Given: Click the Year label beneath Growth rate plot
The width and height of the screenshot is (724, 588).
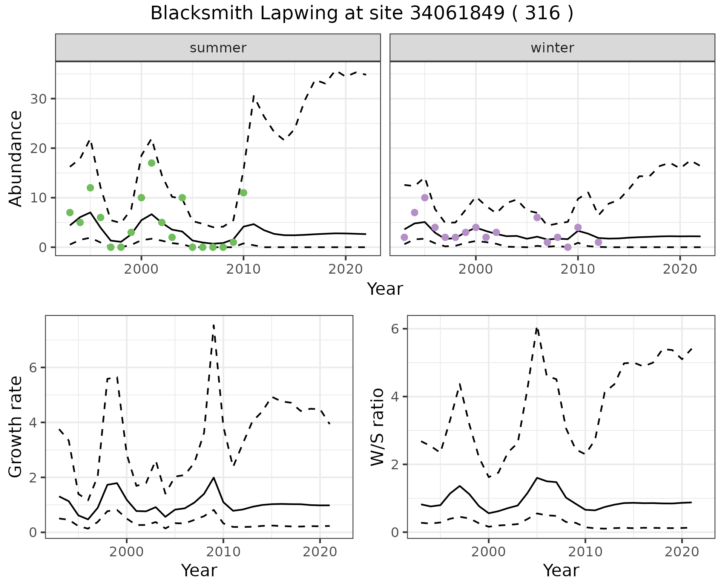Looking at the screenshot, I should (x=199, y=570).
